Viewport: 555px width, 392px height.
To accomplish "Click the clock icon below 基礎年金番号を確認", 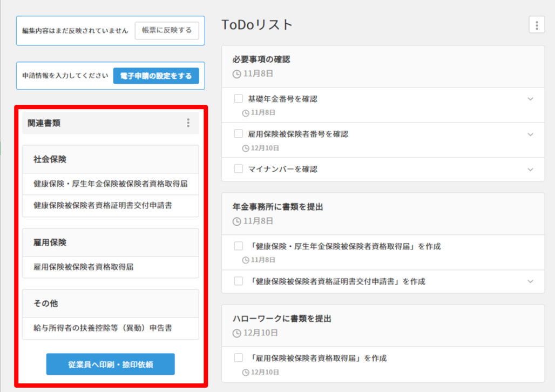I will click(246, 113).
